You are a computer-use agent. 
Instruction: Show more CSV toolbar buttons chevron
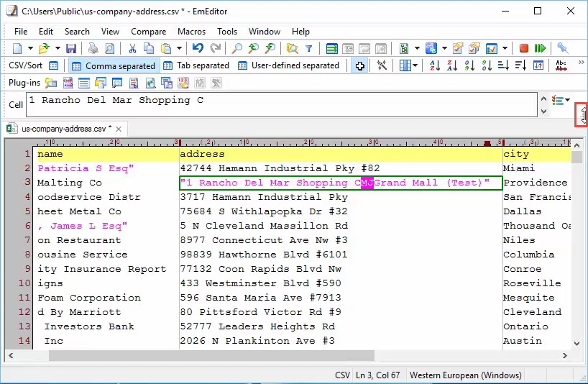click(x=582, y=63)
